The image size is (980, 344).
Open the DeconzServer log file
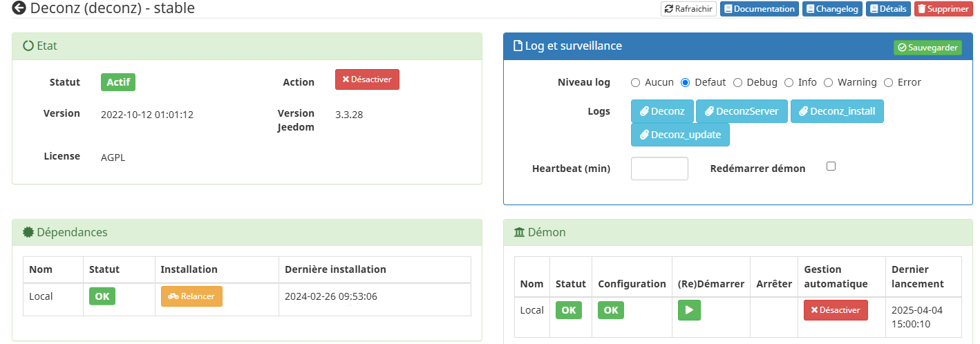(742, 111)
